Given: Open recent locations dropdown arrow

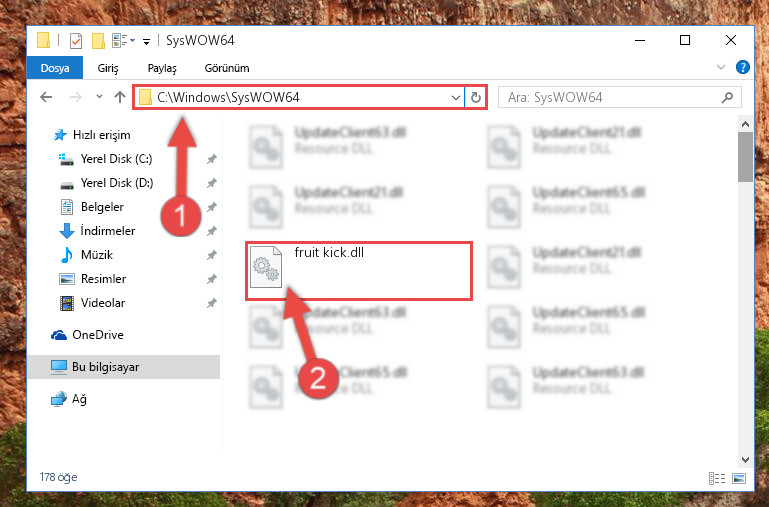Looking at the screenshot, I should coord(99,97).
